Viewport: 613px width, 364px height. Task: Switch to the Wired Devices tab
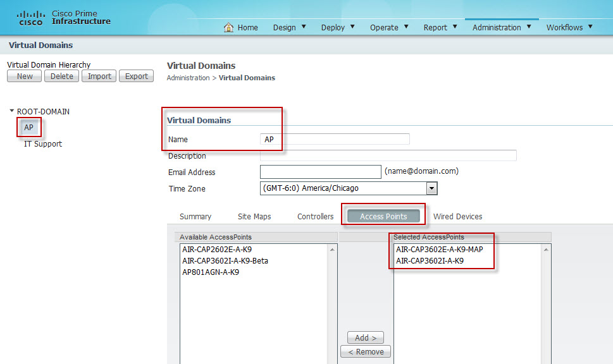click(x=457, y=216)
